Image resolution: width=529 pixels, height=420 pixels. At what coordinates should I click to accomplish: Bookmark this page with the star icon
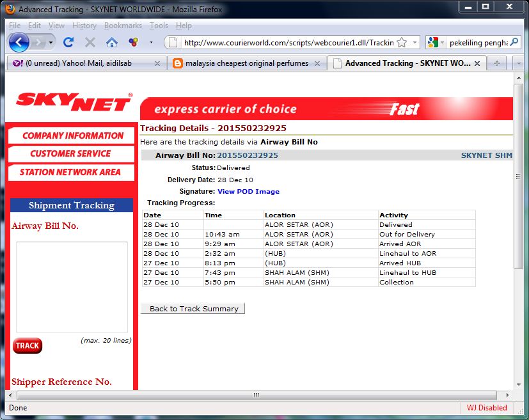coord(402,42)
